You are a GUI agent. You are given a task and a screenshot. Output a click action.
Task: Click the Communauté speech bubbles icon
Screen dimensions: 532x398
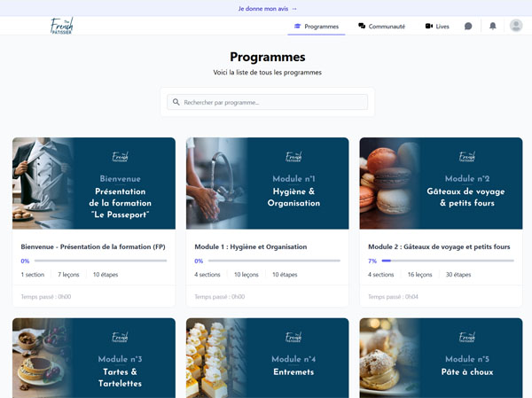pos(362,26)
